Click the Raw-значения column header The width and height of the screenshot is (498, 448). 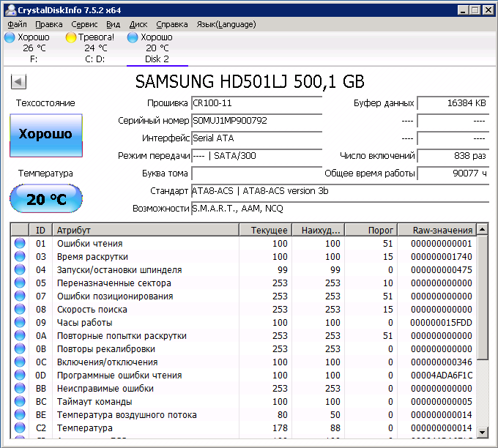(437, 230)
